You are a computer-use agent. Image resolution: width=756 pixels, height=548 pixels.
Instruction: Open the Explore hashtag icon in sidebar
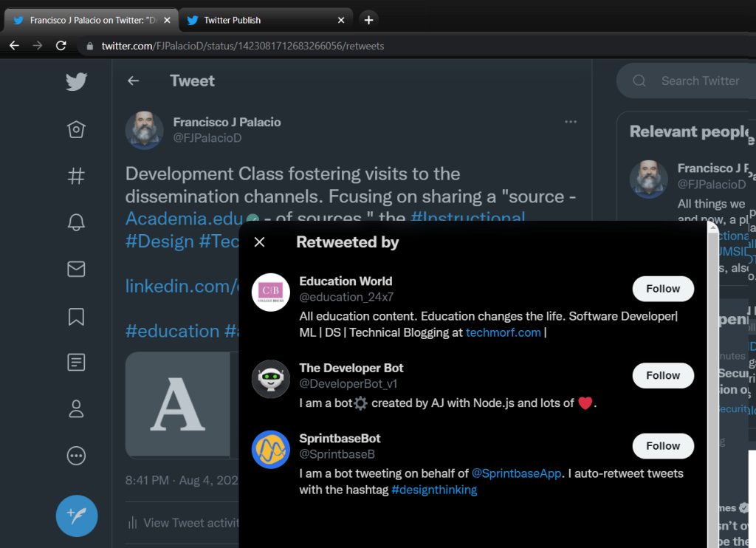tap(76, 177)
